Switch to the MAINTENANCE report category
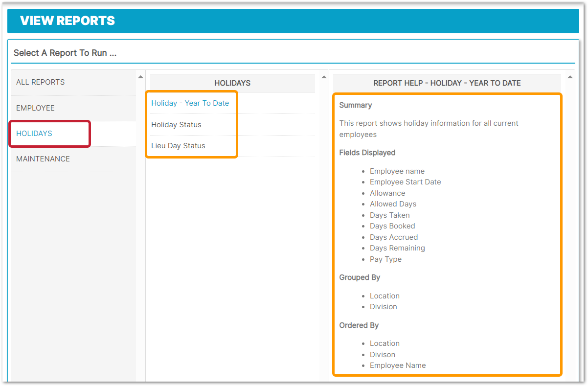 (43, 159)
